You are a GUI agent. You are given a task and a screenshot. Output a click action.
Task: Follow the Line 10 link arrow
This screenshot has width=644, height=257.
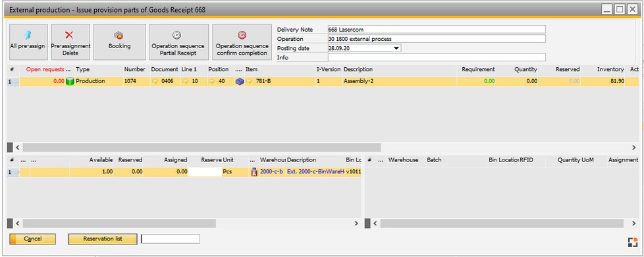(185, 82)
